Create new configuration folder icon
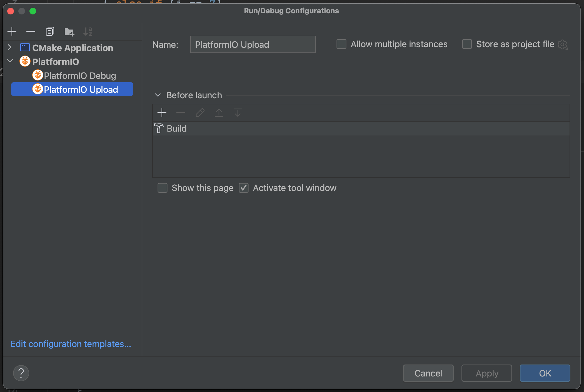Image resolution: width=584 pixels, height=392 pixels. pyautogui.click(x=69, y=32)
